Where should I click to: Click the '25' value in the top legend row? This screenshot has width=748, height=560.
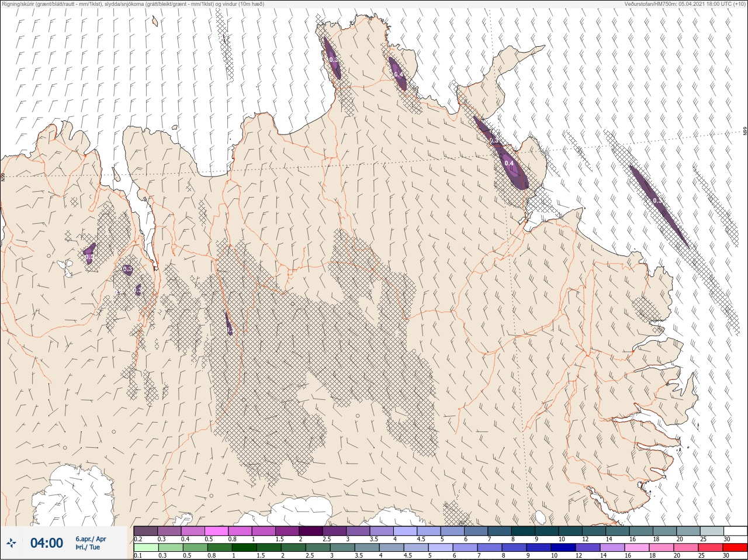pos(704,539)
